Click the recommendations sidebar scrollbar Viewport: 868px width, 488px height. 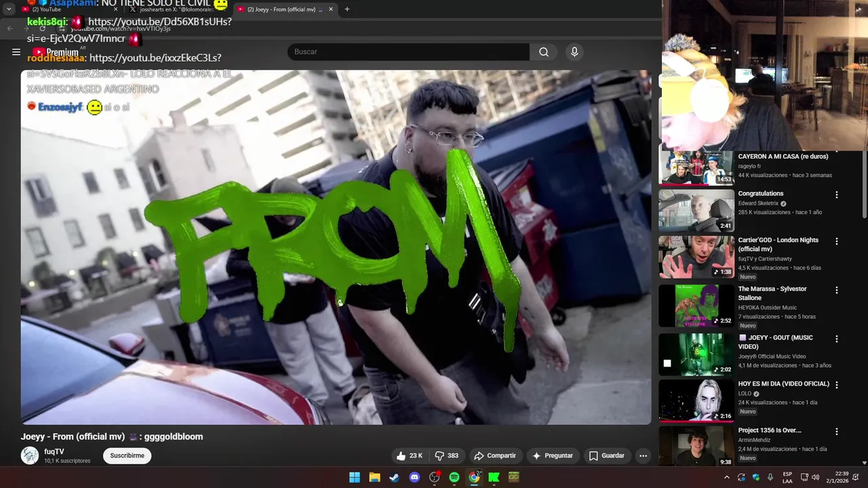click(x=865, y=183)
